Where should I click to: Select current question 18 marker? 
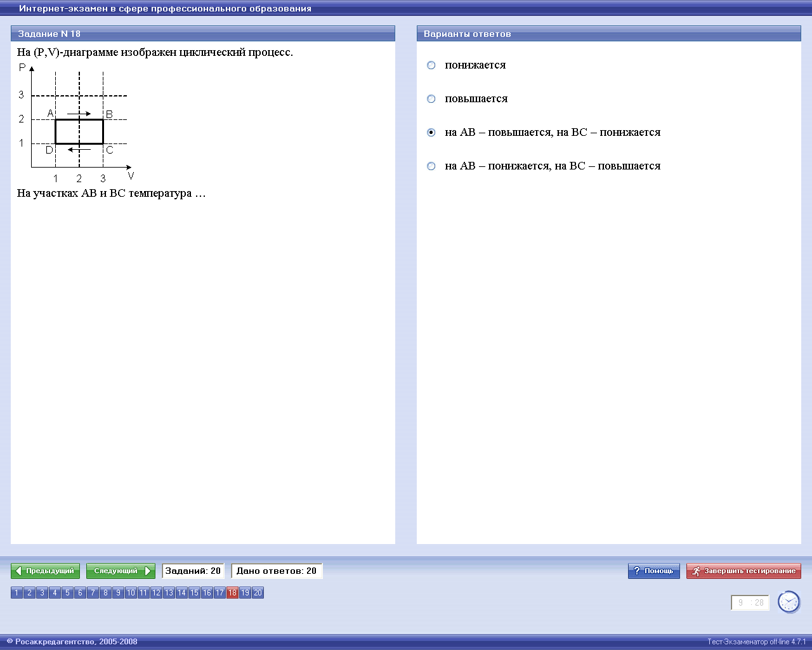[232, 593]
